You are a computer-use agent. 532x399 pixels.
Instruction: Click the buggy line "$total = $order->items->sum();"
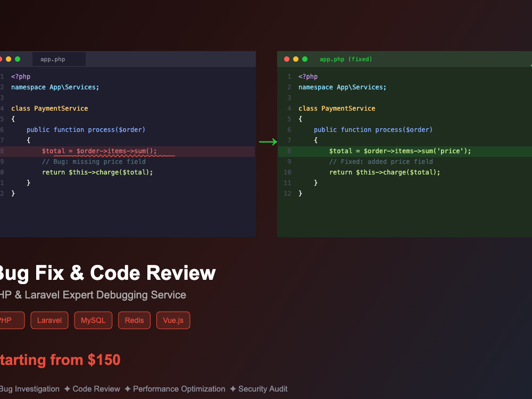99,151
